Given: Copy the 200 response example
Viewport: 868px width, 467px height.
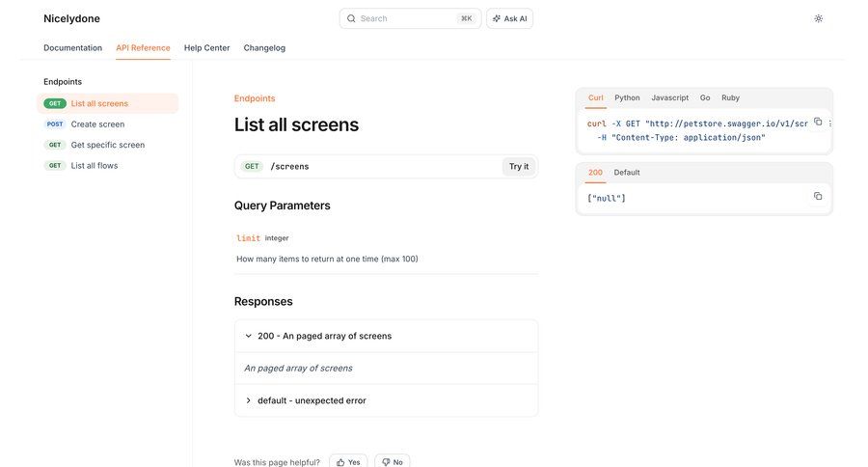Looking at the screenshot, I should 817,196.
